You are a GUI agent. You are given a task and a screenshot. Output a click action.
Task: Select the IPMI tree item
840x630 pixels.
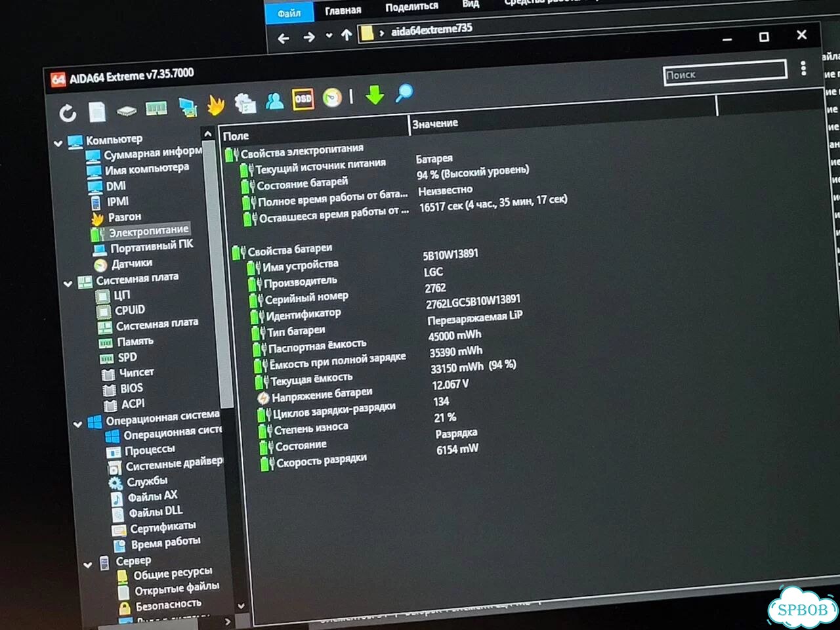coord(109,201)
